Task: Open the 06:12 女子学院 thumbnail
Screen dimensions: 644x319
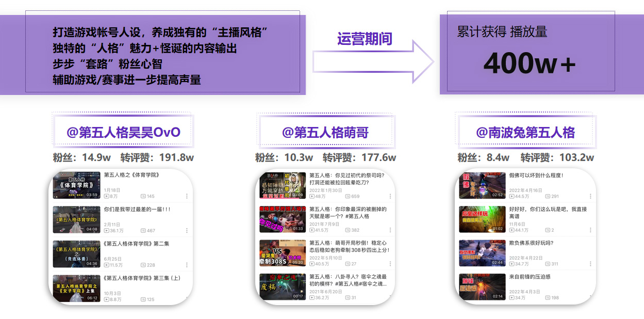Action: (x=76, y=288)
